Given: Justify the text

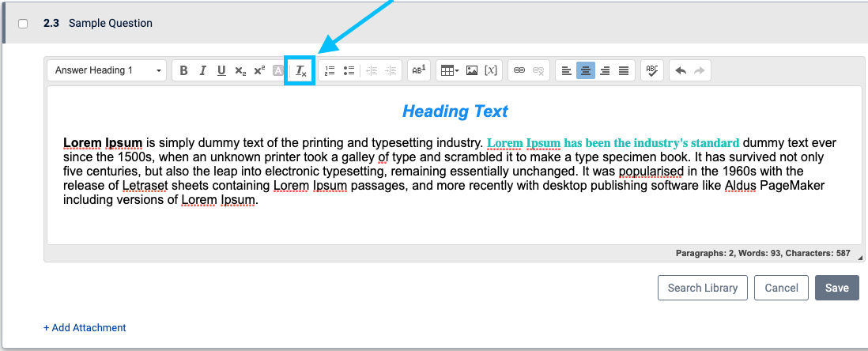Looking at the screenshot, I should point(624,70).
